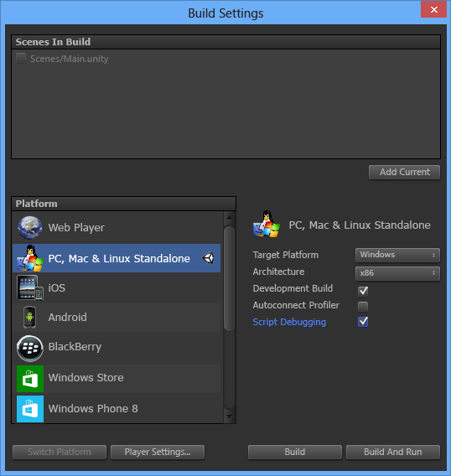Select the Scenes/Main.unity scene entry

(70, 59)
